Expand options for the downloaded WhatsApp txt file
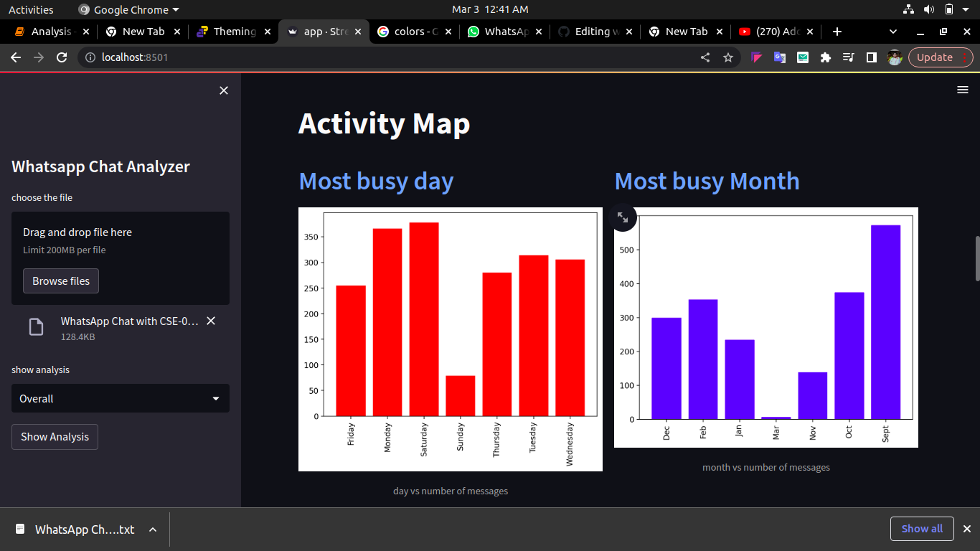Image resolution: width=980 pixels, height=551 pixels. (151, 529)
